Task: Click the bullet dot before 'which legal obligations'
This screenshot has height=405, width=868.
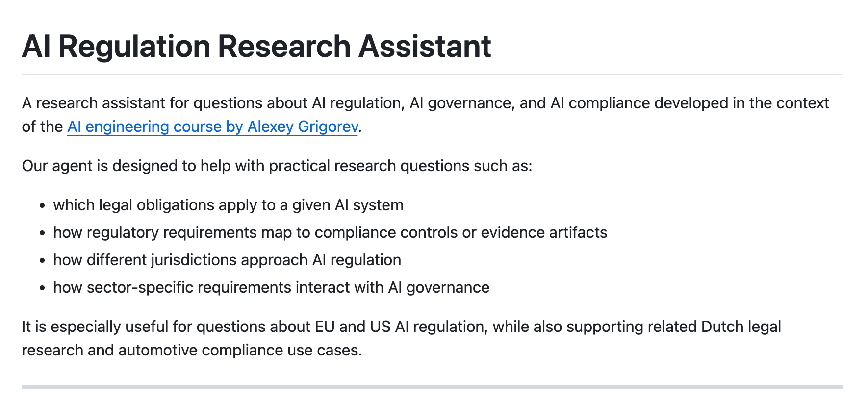Action: [43, 205]
